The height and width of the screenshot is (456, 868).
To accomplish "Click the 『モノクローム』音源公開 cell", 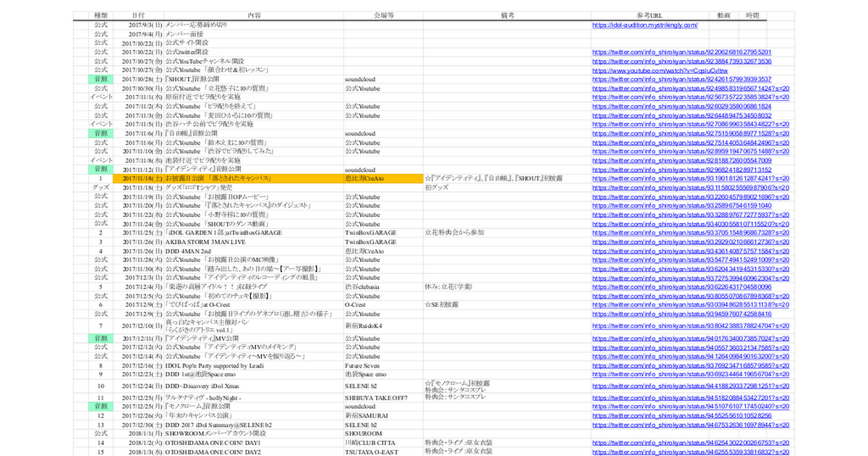I will point(254,407).
